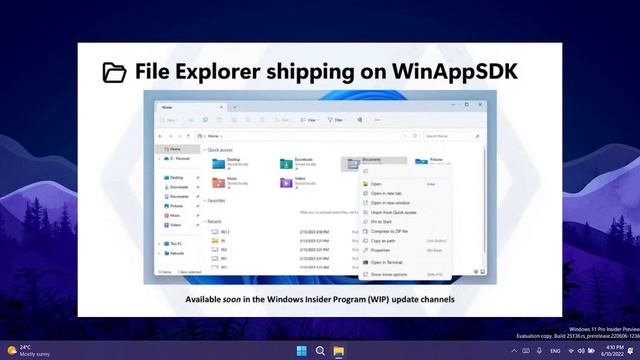640x360 pixels.
Task: Select Downloads in pictured navigation pane
Action: click(178, 187)
